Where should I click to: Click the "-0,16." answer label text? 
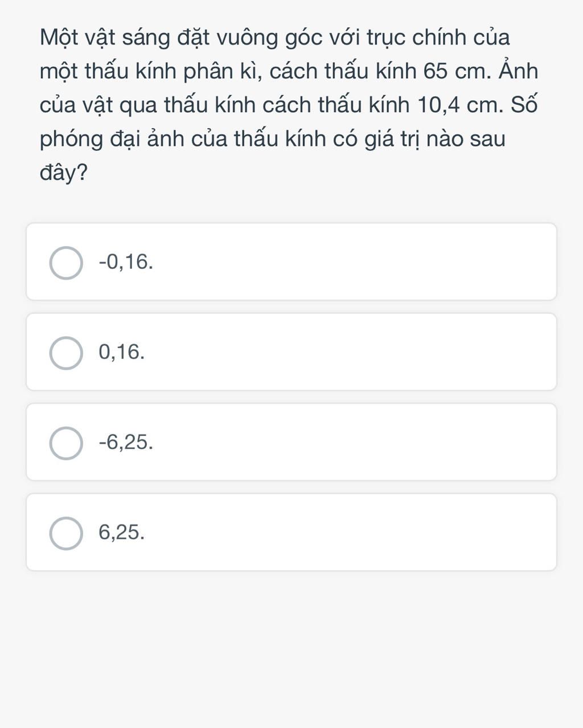(126, 262)
